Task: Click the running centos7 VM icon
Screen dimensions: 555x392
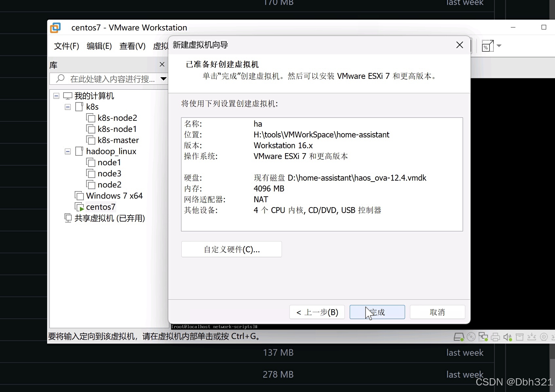Action: (79, 207)
